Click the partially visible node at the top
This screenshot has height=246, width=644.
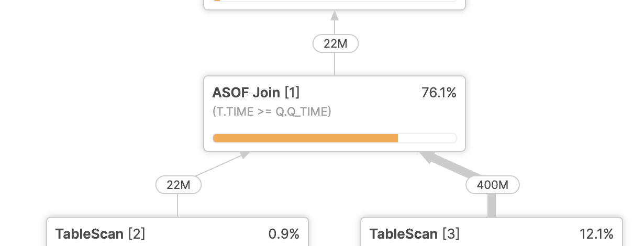click(334, 4)
